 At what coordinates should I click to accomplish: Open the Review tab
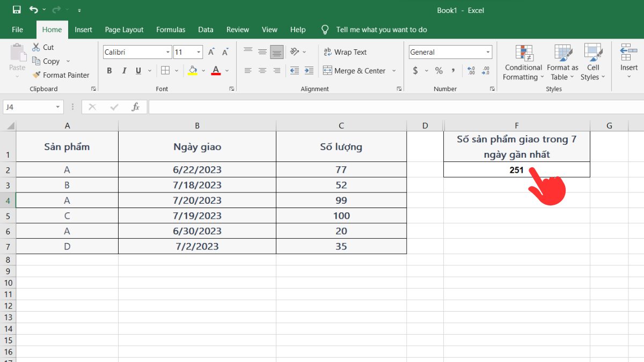coord(238,29)
